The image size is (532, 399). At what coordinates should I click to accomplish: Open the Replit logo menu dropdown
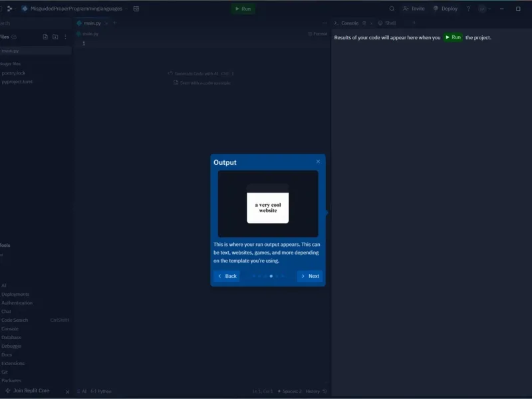coord(11,9)
